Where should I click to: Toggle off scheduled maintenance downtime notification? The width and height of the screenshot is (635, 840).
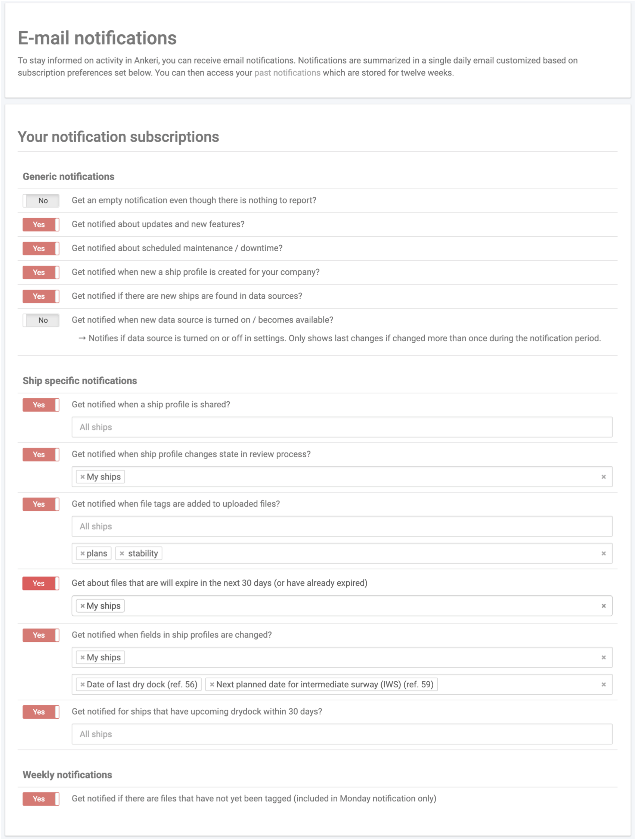41,248
